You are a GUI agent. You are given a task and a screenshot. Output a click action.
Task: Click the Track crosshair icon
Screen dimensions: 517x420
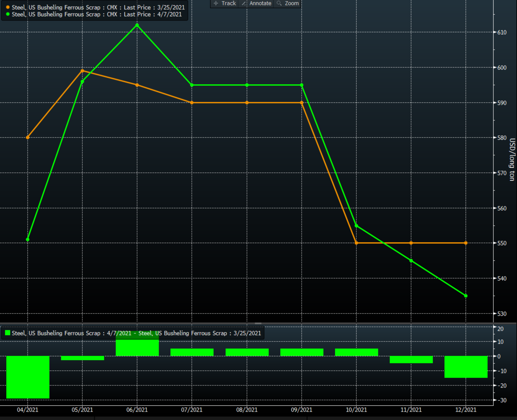click(216, 3)
